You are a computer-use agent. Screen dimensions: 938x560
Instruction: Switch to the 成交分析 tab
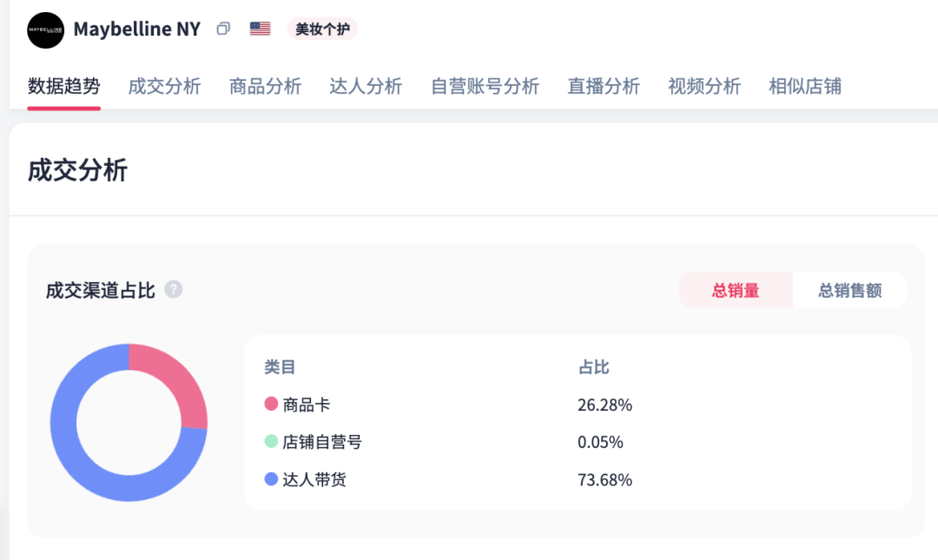[x=164, y=86]
